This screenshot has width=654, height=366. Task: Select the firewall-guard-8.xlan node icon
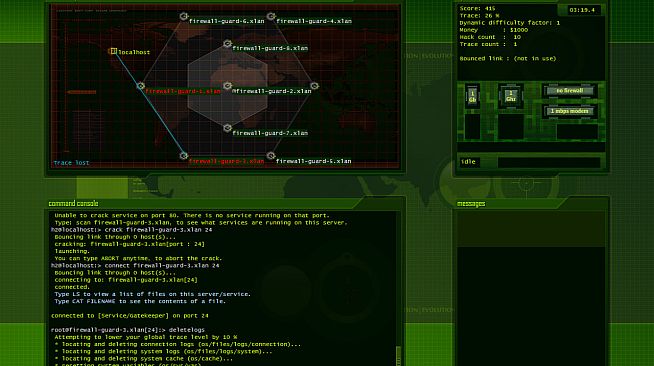[227, 44]
